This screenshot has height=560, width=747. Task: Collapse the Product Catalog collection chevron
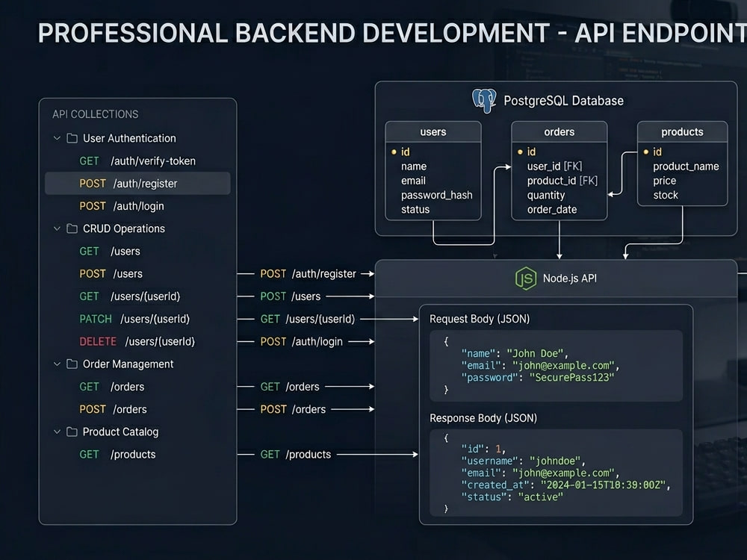tap(57, 432)
